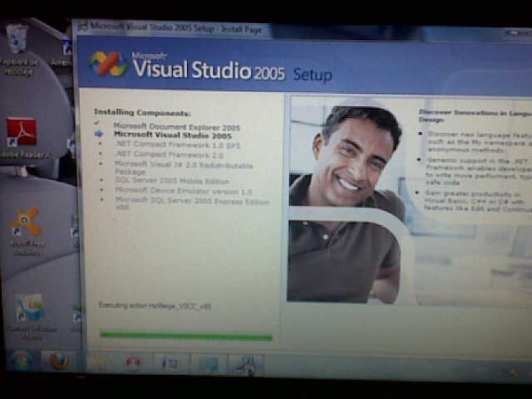Select '.NET Compact Framework 2.0' entry
The width and height of the screenshot is (532, 399).
(169, 154)
